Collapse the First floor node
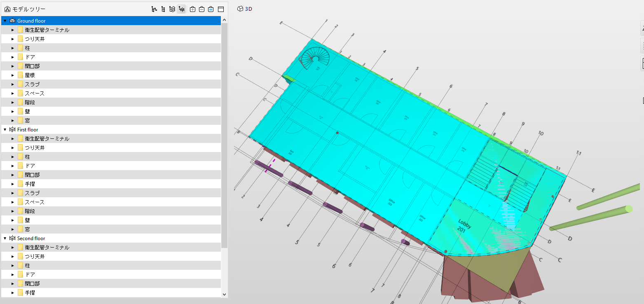This screenshot has width=644, height=304. [5, 130]
